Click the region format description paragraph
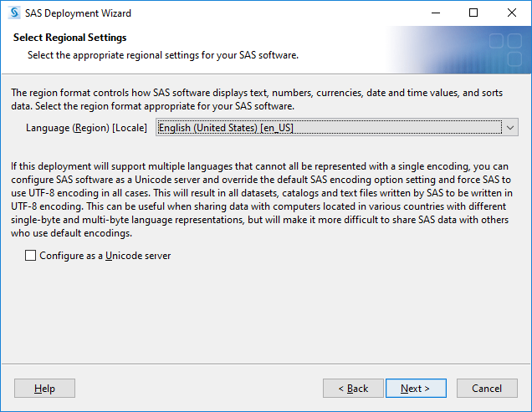 click(257, 99)
